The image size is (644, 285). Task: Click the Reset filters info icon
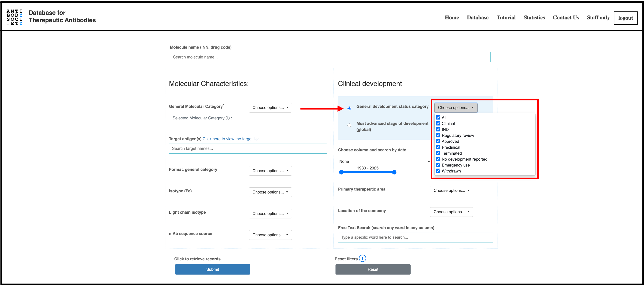(363, 258)
